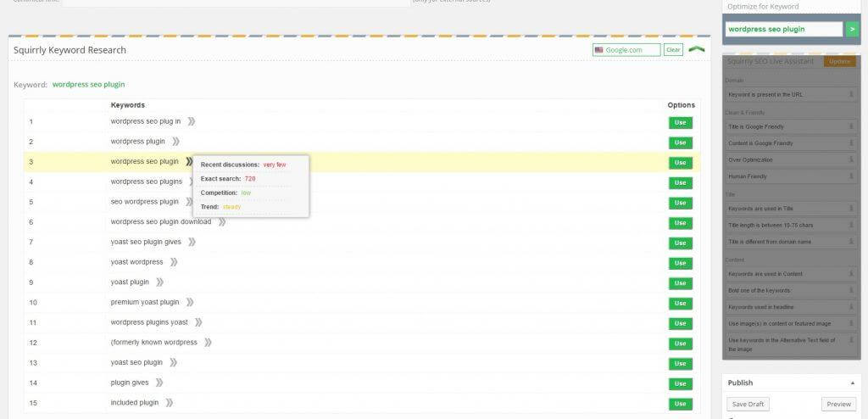Use keyword 'yoast seo plugin' row 13
This screenshot has width=868, height=419.
pos(681,364)
